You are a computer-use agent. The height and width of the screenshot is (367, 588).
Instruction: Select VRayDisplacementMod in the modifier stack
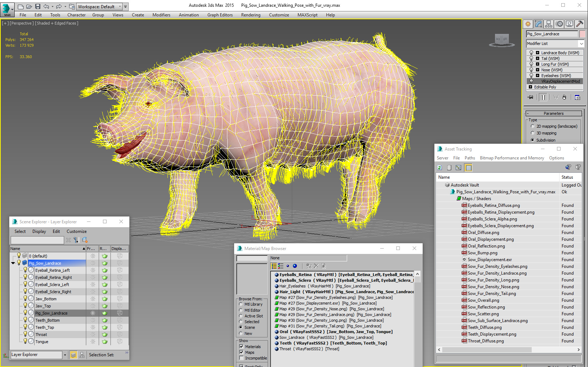tap(560, 81)
